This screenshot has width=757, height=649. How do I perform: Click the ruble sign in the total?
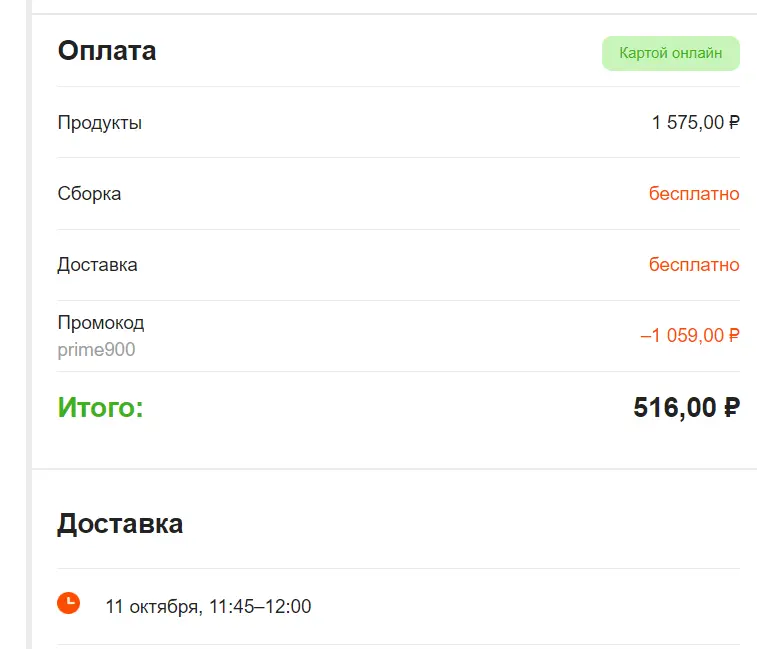click(731, 407)
